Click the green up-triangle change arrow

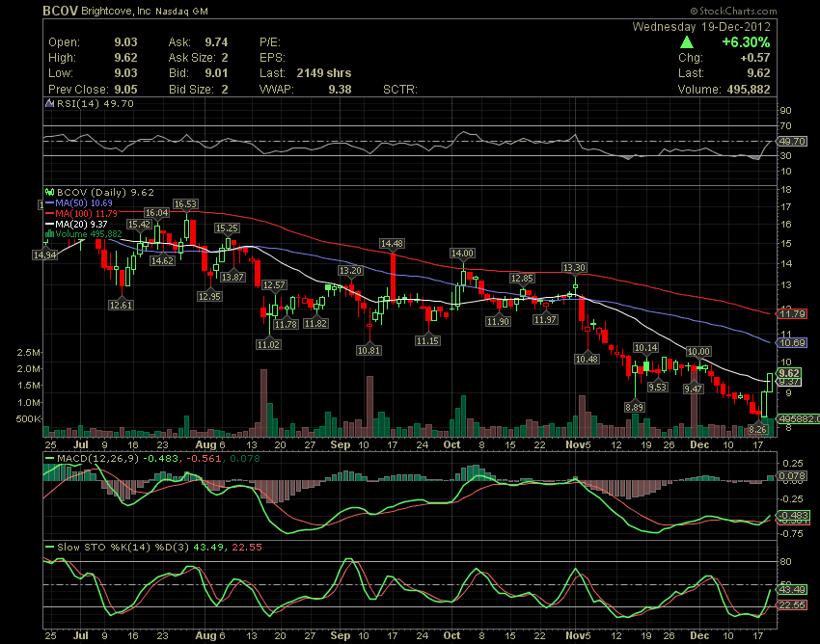(x=687, y=42)
